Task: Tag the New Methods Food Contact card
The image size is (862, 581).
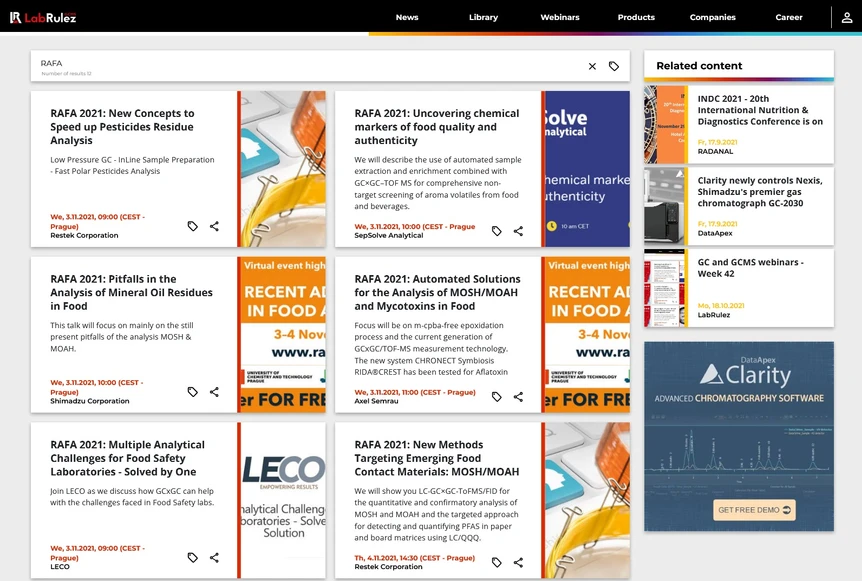Action: [x=496, y=562]
